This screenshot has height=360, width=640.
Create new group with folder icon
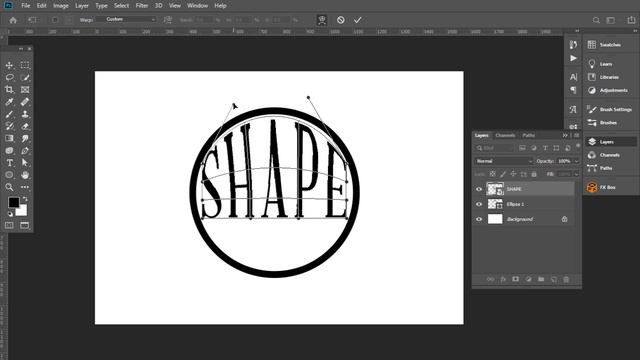[541, 279]
